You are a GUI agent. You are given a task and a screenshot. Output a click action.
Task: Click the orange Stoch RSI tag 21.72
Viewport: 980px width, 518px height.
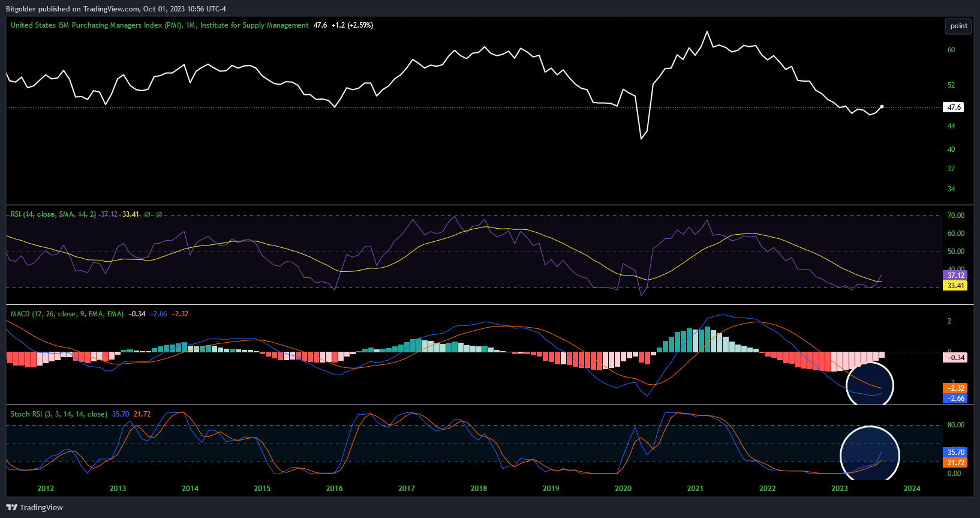coord(955,463)
